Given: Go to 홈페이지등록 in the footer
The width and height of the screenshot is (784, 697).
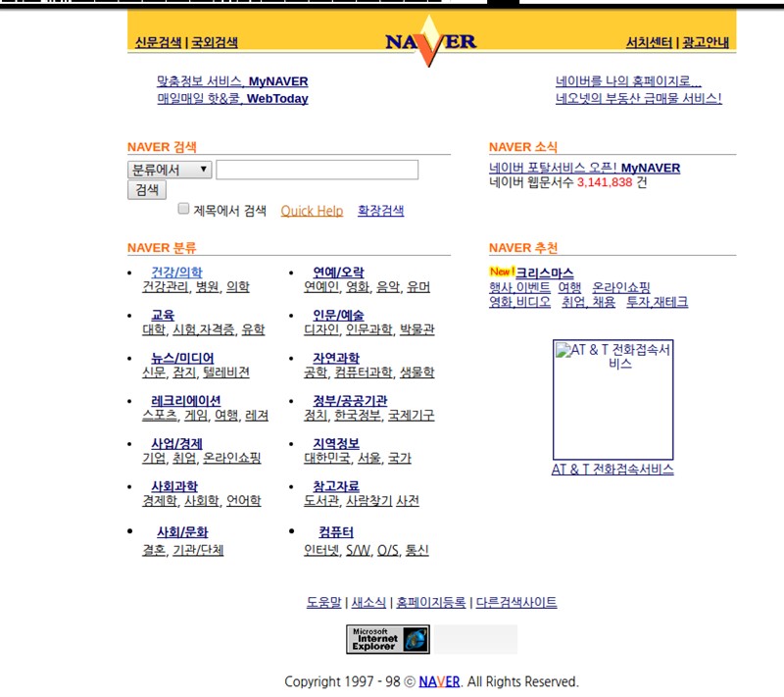Looking at the screenshot, I should [431, 603].
